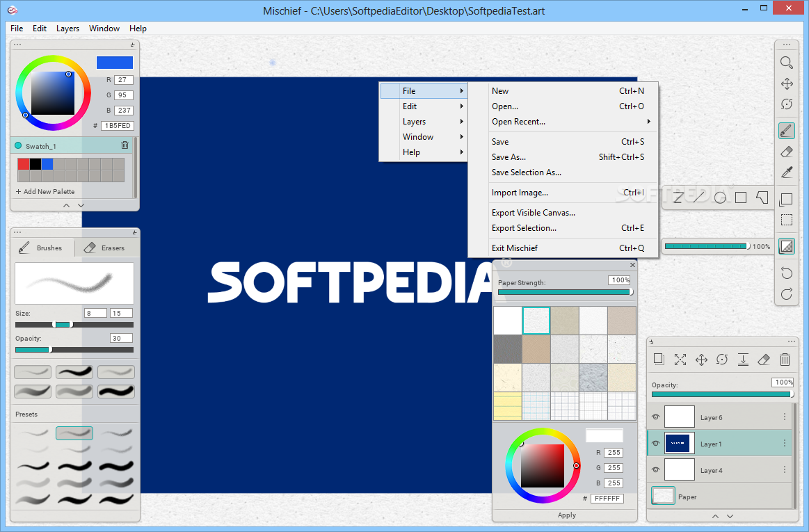Click the paper texture tool icon
809x532 pixels.
click(x=786, y=246)
